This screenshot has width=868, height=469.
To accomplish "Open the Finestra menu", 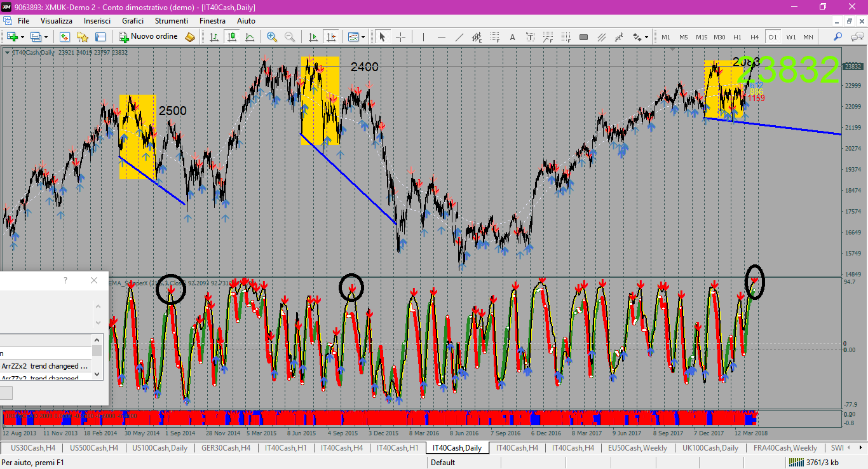I will [212, 21].
